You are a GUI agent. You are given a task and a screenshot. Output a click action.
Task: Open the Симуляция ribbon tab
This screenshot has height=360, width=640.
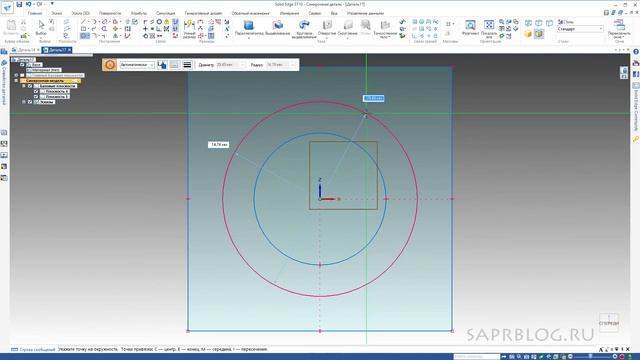point(165,13)
